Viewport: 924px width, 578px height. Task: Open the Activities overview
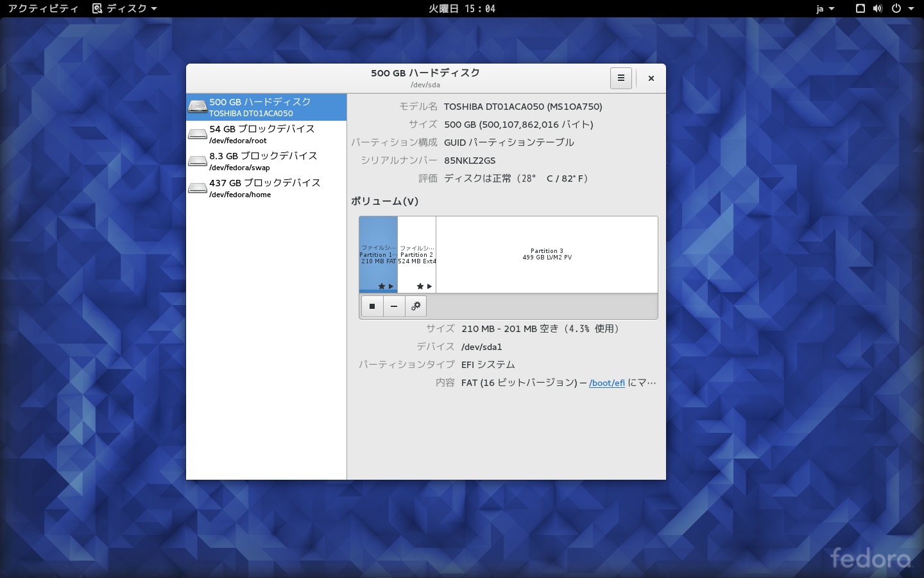[43, 8]
